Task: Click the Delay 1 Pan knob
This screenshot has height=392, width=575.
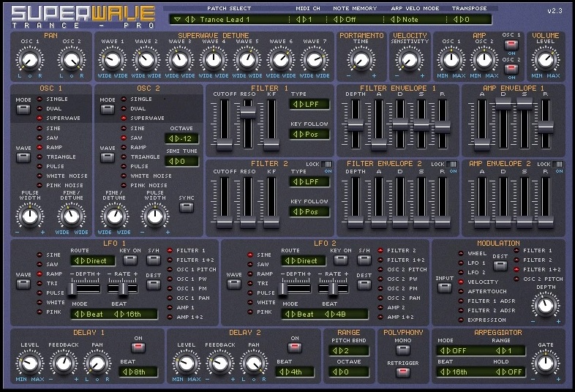Action: pos(97,363)
